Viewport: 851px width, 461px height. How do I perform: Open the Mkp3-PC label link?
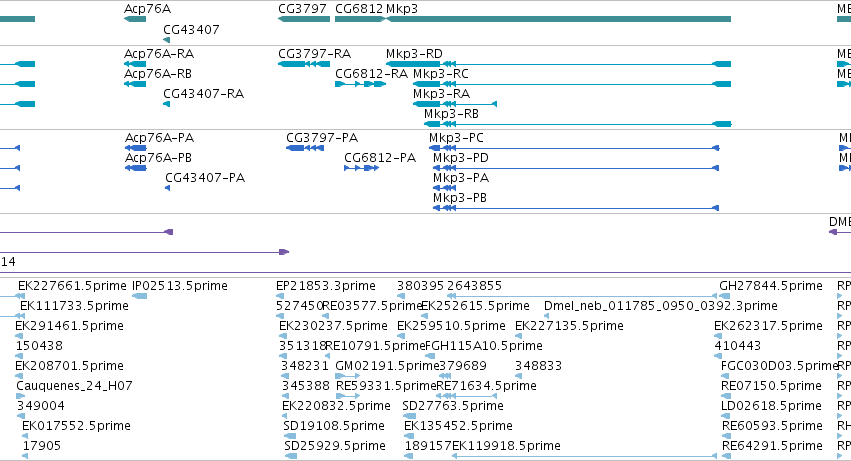coord(456,138)
